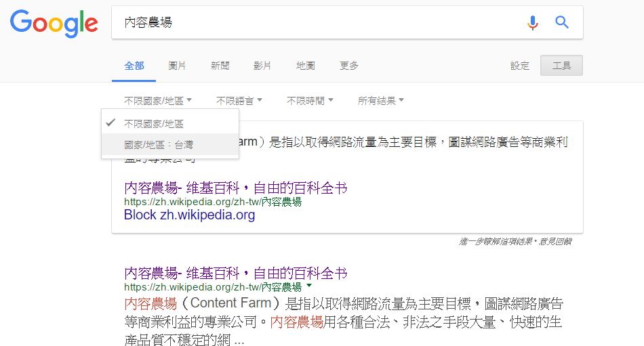The image size is (644, 346).
Task: Open the 影片 videos tab
Action: coord(262,66)
